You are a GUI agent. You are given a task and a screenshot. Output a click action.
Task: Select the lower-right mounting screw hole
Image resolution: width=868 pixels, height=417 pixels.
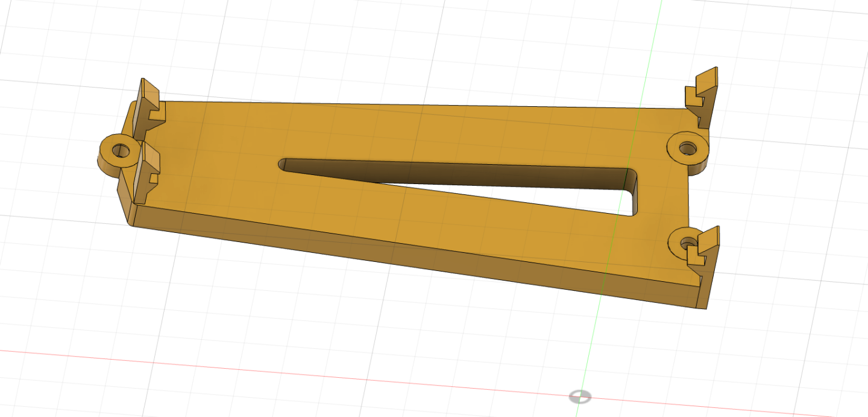click(686, 243)
